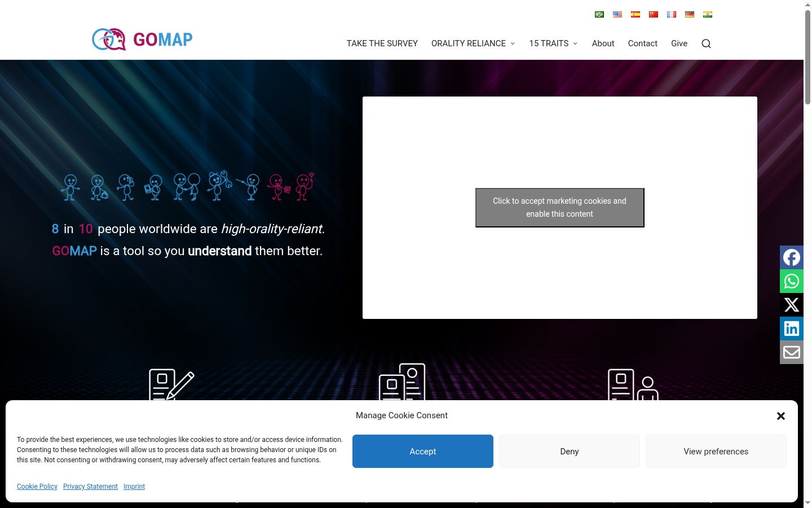Click the document-and-person icon

coord(633,384)
